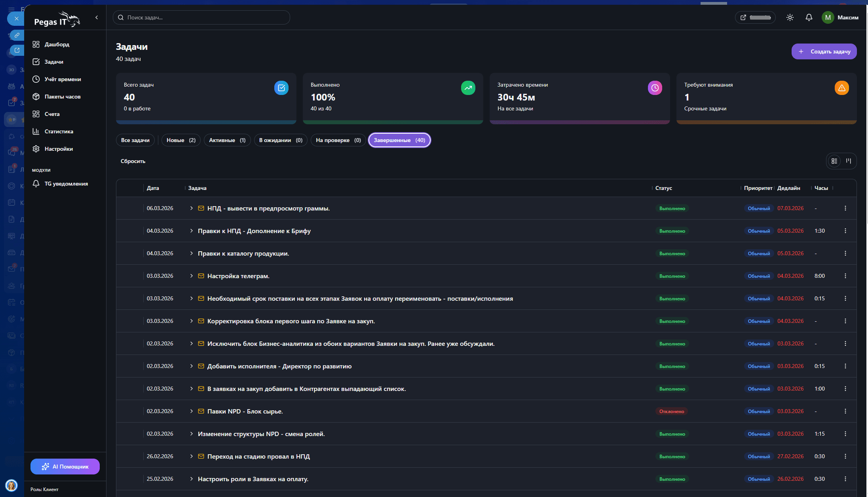
Task: Expand the Правки к каталогу продукции task
Action: 192,253
